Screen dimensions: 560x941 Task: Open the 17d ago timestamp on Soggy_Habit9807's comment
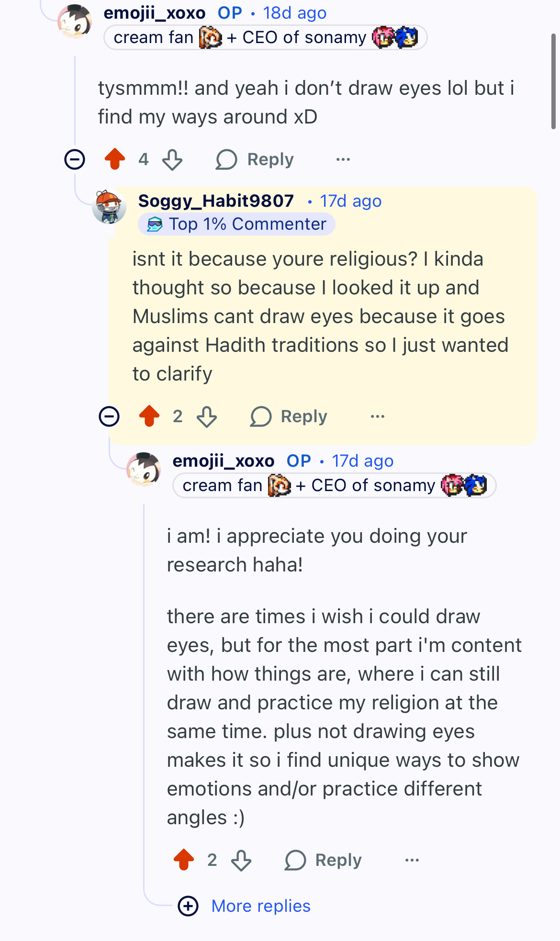pyautogui.click(x=350, y=201)
